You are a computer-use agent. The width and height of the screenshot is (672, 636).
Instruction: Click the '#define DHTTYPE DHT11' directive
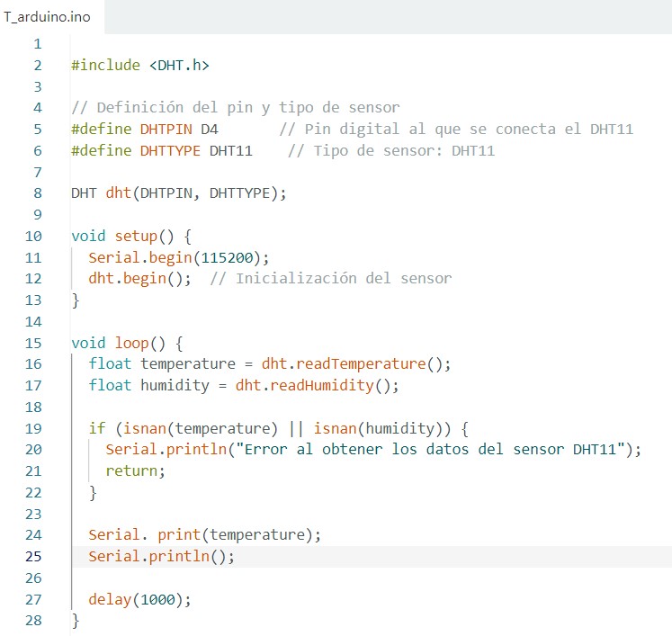(x=162, y=150)
